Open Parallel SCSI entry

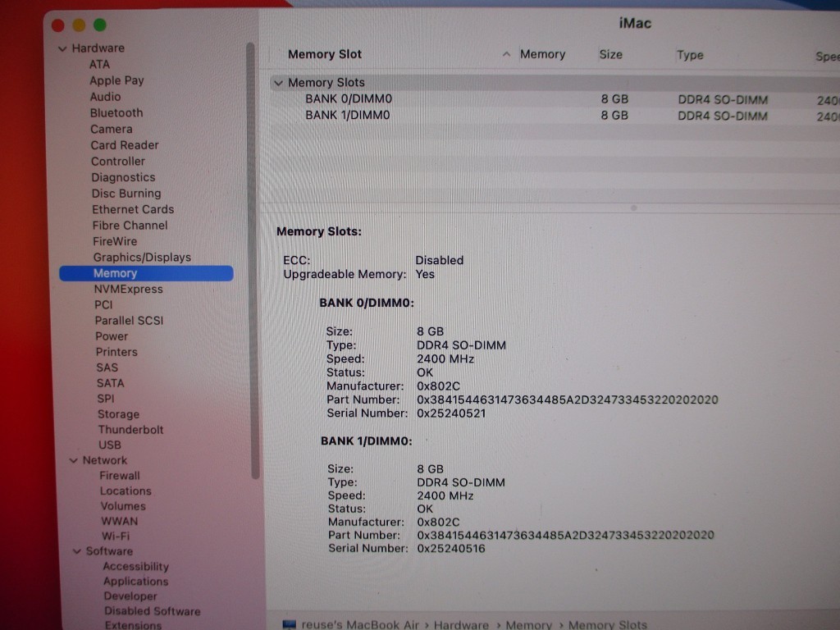coord(129,321)
